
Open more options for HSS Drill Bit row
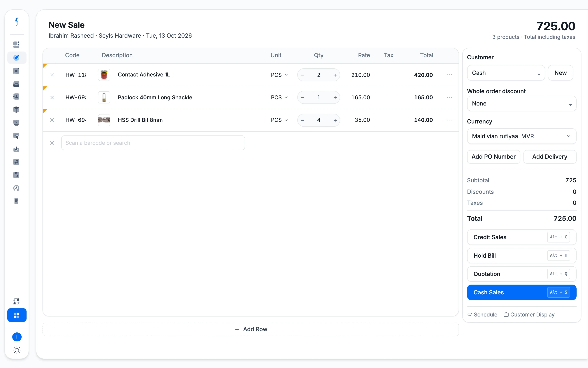[449, 120]
